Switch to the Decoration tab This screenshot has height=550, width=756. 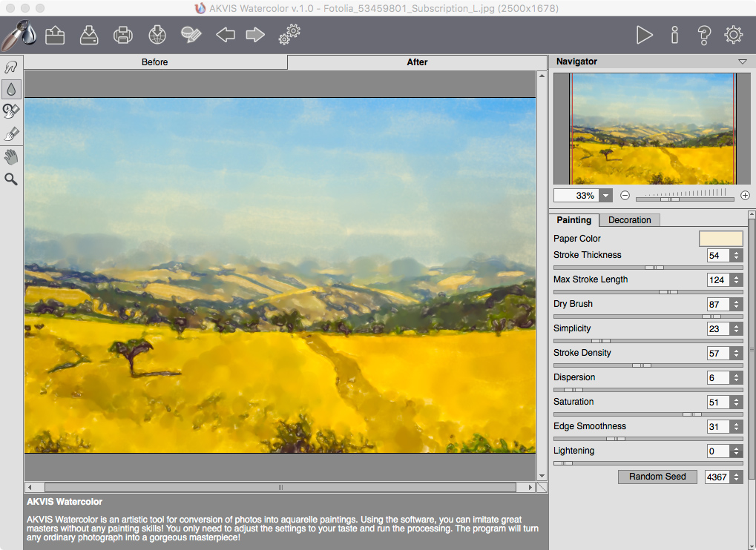click(x=629, y=220)
